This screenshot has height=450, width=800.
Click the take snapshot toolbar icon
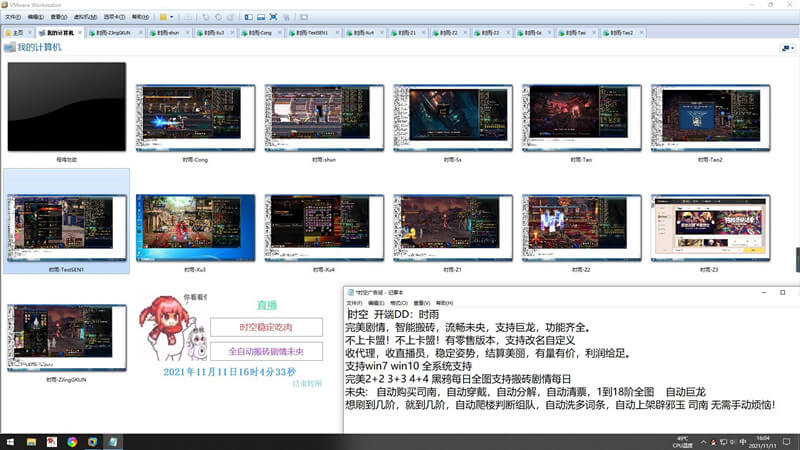click(206, 17)
